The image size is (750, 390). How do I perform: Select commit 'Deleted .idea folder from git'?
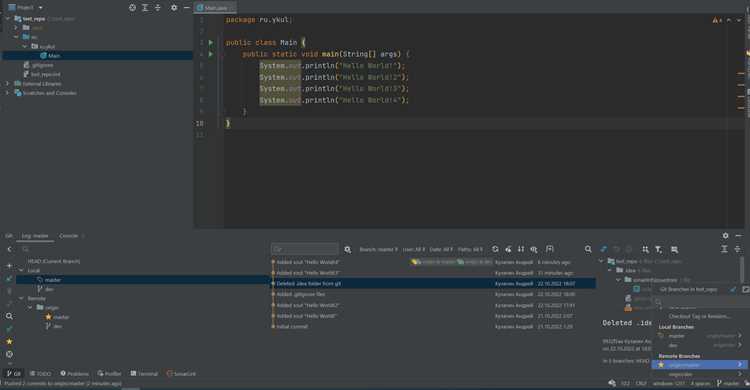tap(433, 284)
